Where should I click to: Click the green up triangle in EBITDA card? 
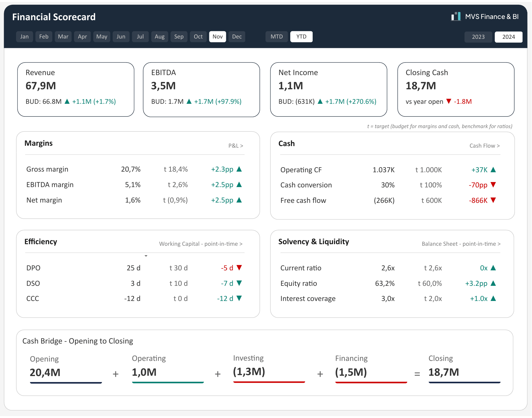click(x=189, y=101)
